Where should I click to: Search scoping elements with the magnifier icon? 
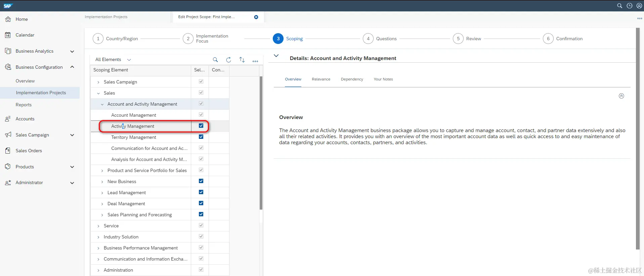pyautogui.click(x=215, y=60)
